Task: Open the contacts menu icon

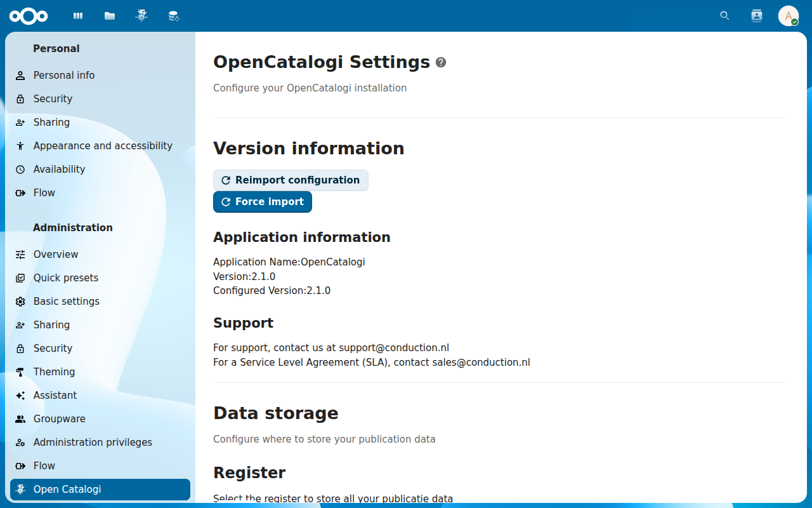Action: [757, 16]
